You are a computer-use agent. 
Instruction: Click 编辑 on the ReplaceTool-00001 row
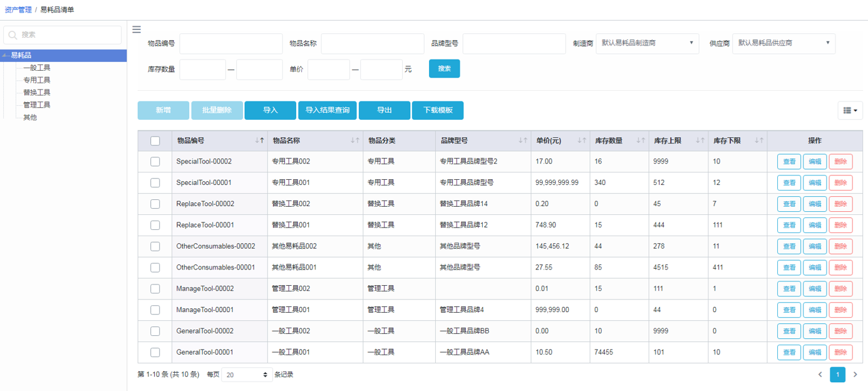tap(814, 224)
